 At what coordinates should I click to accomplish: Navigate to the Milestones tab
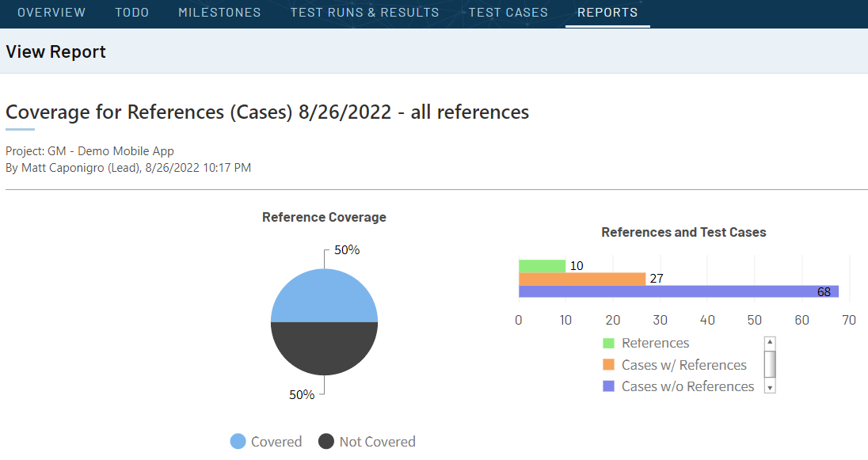pyautogui.click(x=219, y=13)
